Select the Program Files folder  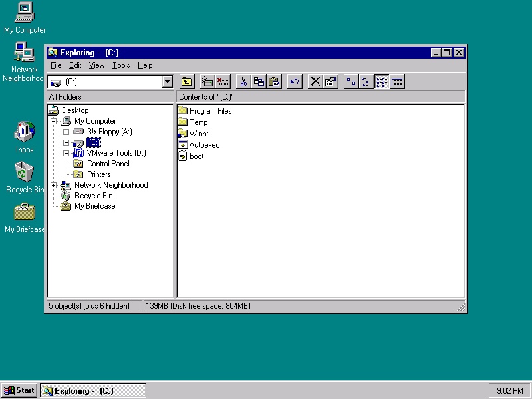pyautogui.click(x=210, y=111)
